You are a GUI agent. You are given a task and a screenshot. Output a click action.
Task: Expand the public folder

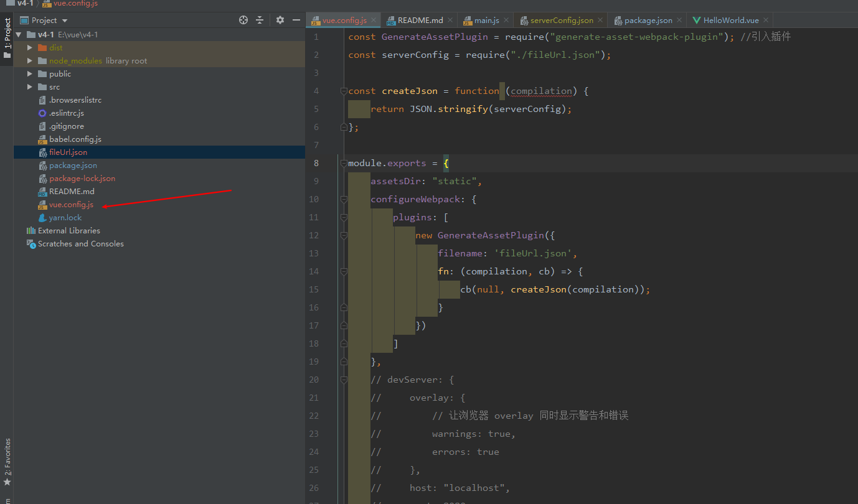pos(29,73)
